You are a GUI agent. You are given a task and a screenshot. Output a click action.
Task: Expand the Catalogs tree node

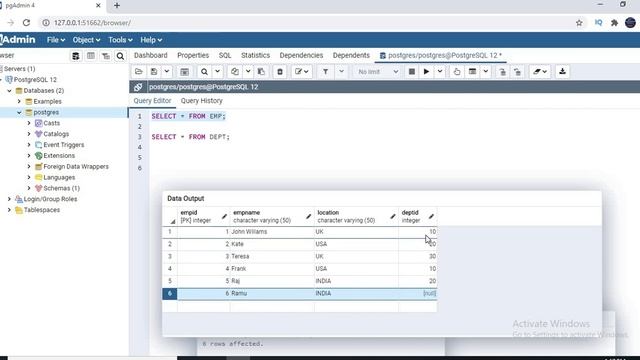29,134
